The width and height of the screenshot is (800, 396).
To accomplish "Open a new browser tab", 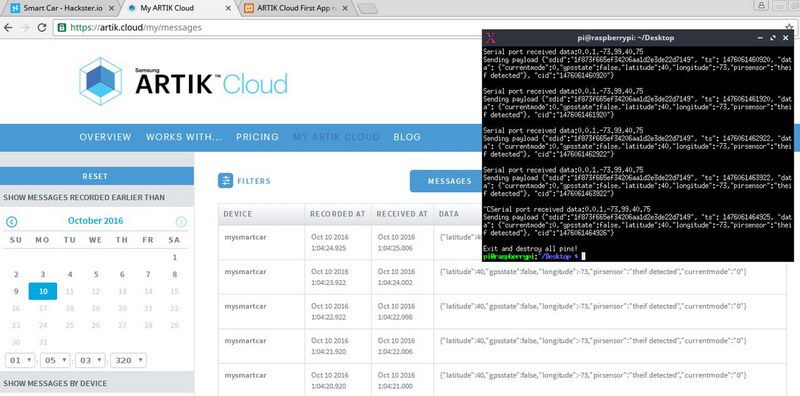I will click(367, 9).
